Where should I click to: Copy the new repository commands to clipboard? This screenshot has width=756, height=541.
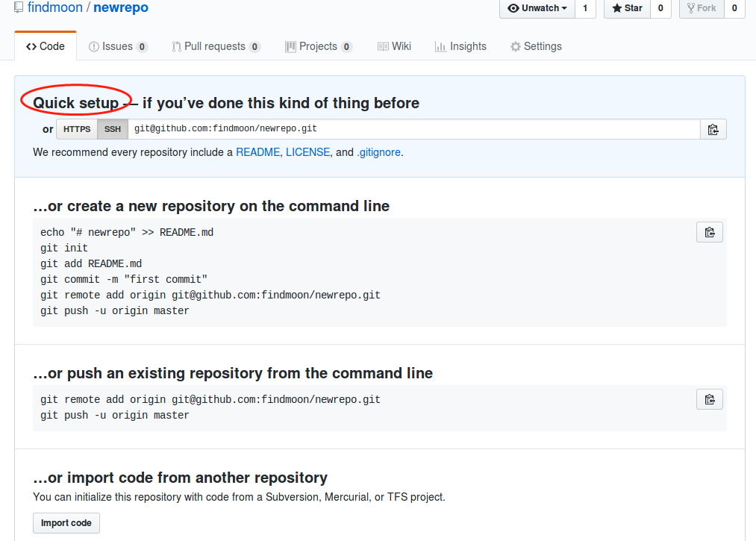point(709,232)
